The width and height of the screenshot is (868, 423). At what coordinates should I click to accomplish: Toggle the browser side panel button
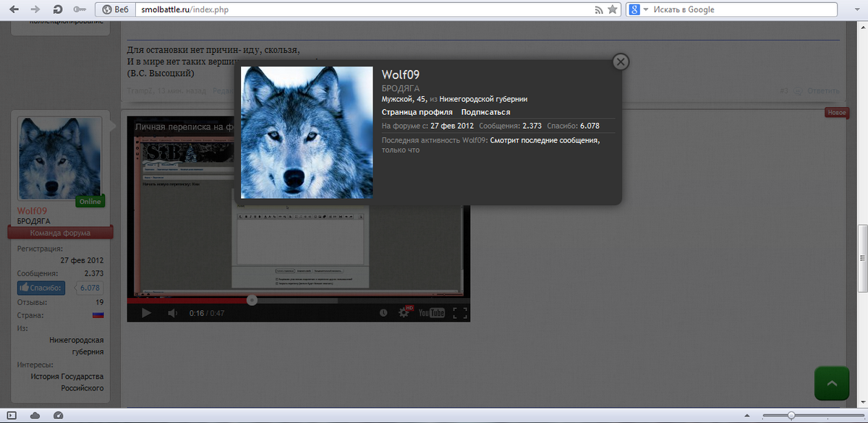[12, 415]
